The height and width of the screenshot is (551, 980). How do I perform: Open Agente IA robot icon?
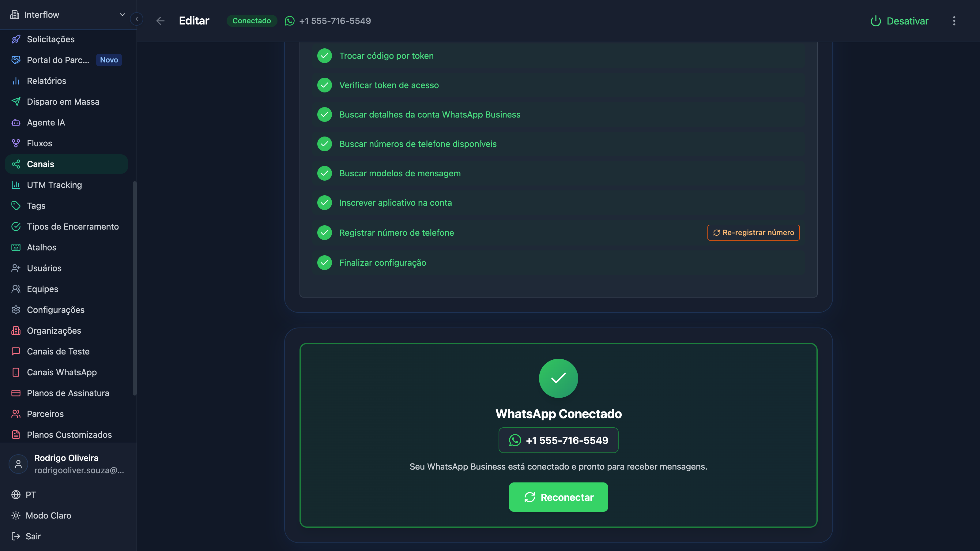16,122
